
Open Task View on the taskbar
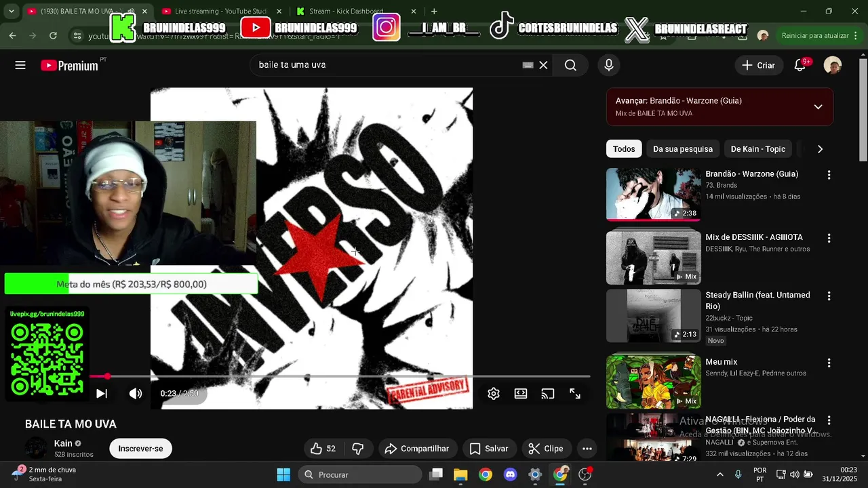(x=436, y=474)
